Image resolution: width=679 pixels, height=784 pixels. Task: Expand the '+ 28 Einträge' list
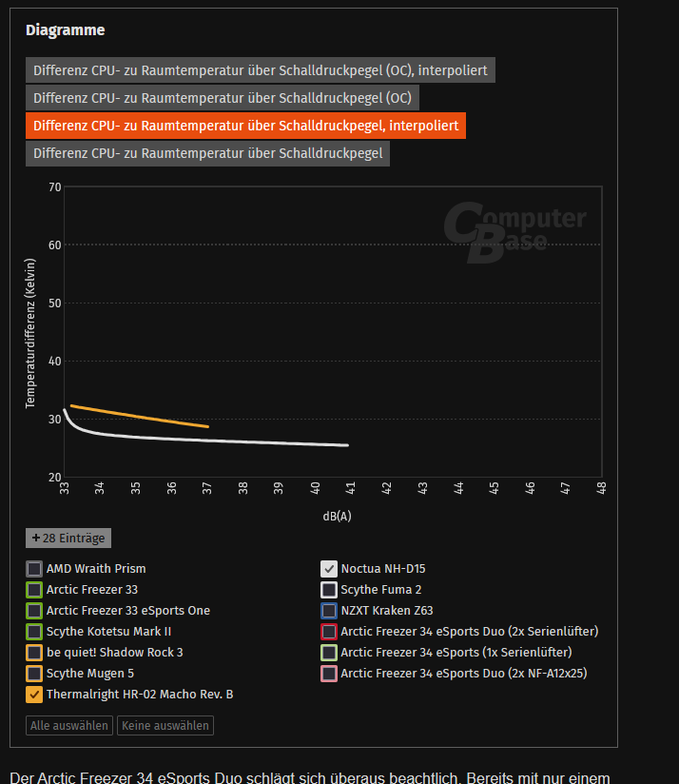point(68,538)
